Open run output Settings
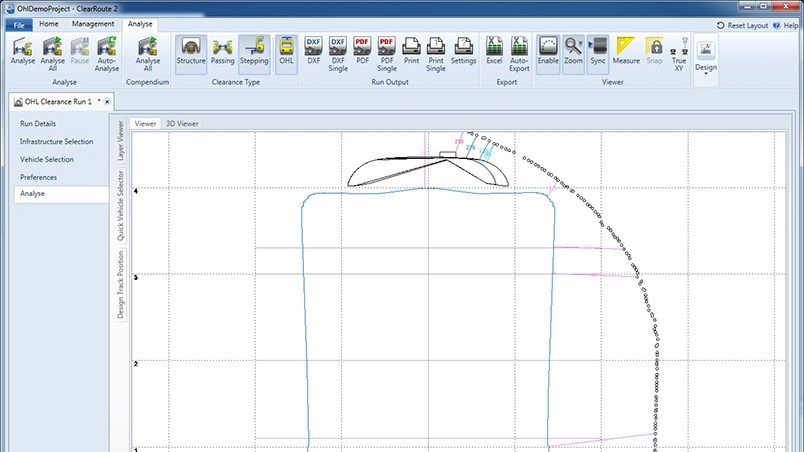This screenshot has width=804, height=452. click(464, 51)
